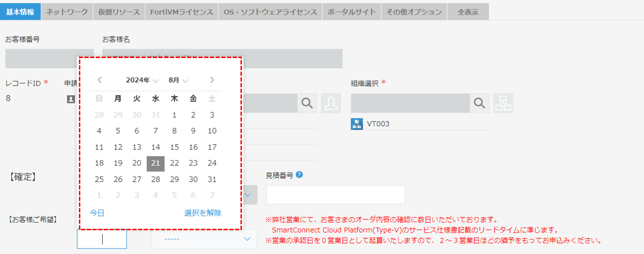Select August 4 in calendar
Image resolution: width=644 pixels, height=254 pixels.
click(99, 131)
